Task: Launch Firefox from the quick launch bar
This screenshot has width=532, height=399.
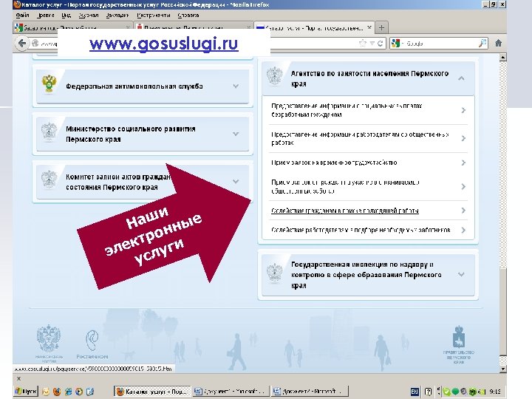Action: (57, 392)
